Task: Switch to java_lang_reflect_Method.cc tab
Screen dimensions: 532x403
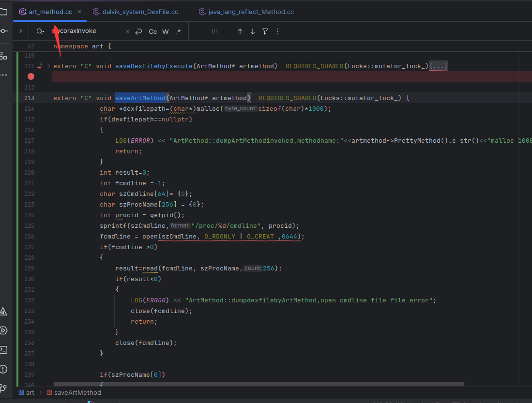Action: tap(251, 12)
